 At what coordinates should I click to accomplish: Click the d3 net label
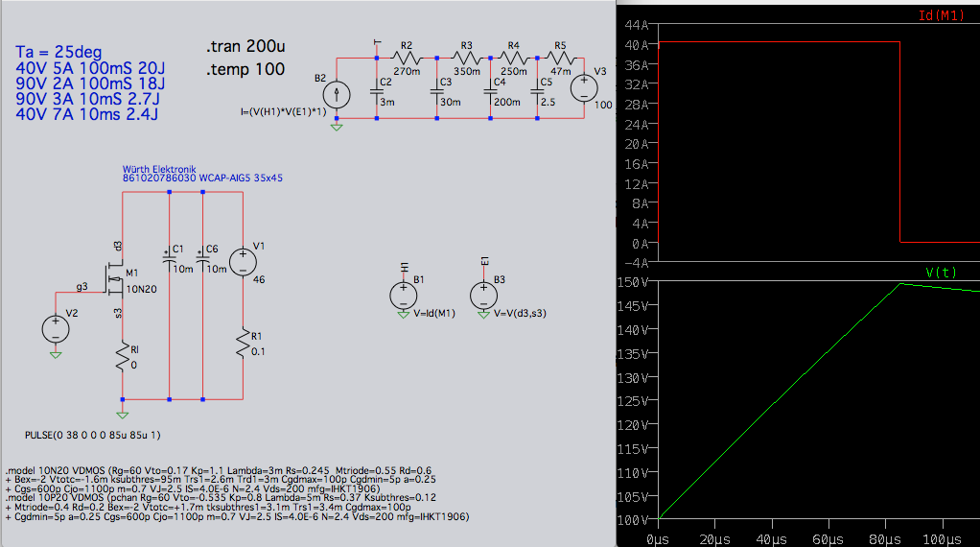click(118, 246)
